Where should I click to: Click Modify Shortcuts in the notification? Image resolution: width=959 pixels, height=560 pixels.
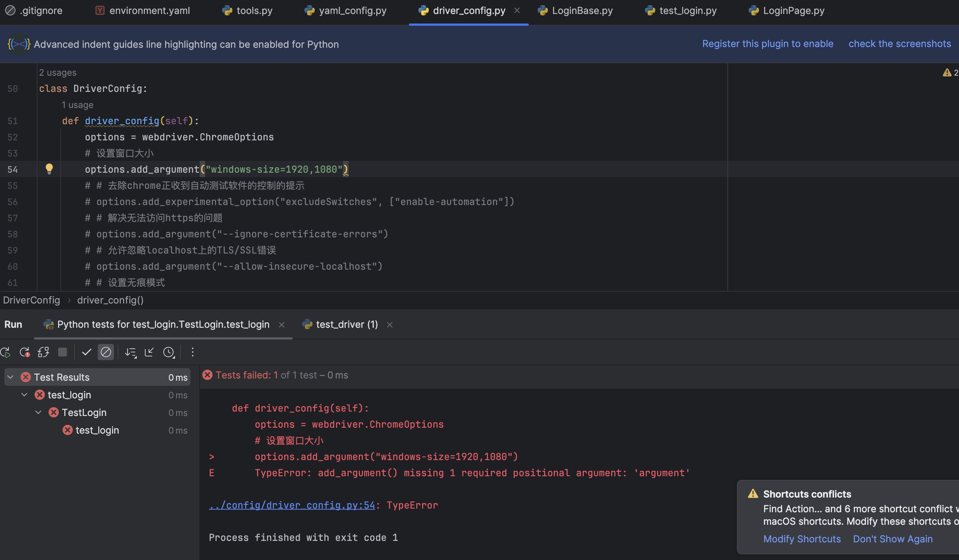point(802,539)
